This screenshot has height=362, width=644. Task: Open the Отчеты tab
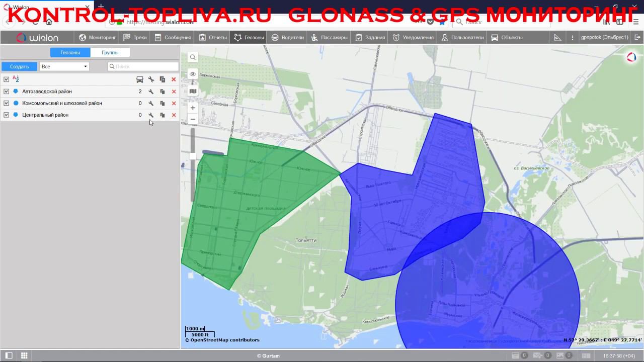coord(212,37)
